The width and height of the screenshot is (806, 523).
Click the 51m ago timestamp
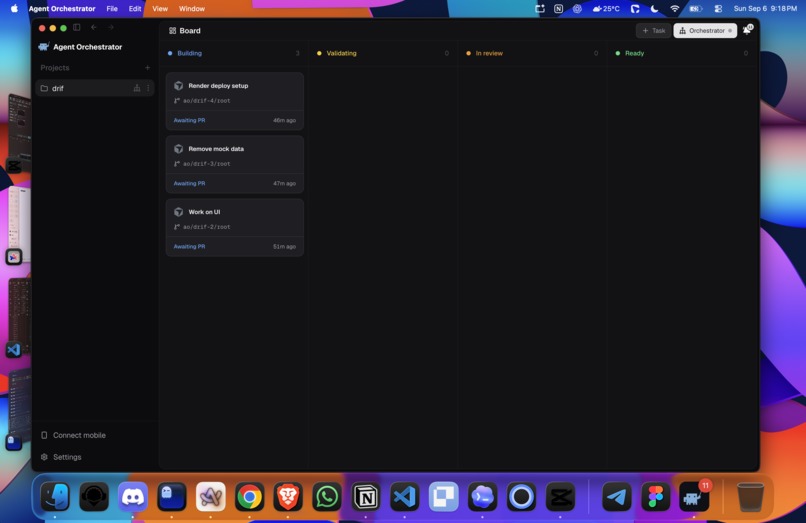(284, 246)
